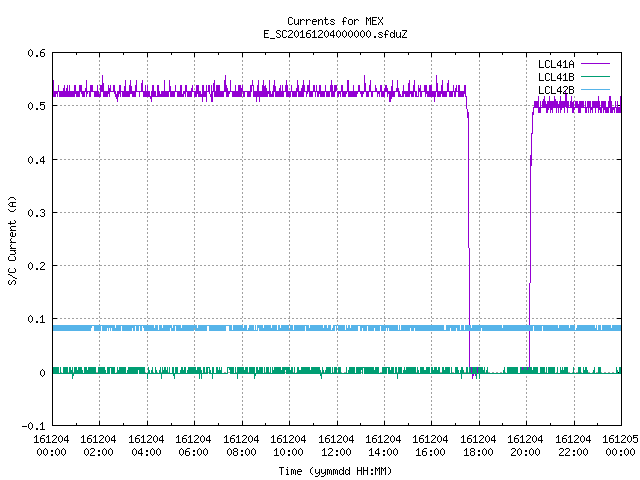Click the x-axis tick 161204 04:00
This screenshot has height=480, width=640.
click(146, 446)
